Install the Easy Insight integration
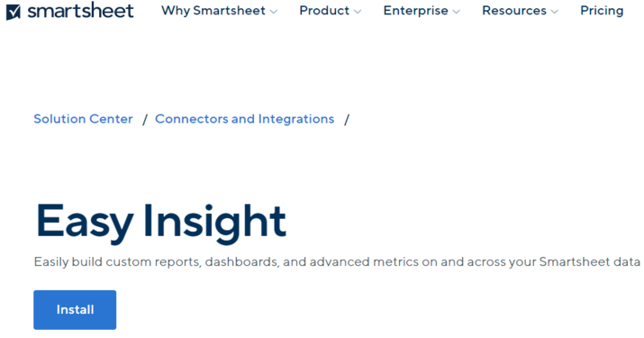This screenshot has height=338, width=644. coord(75,310)
